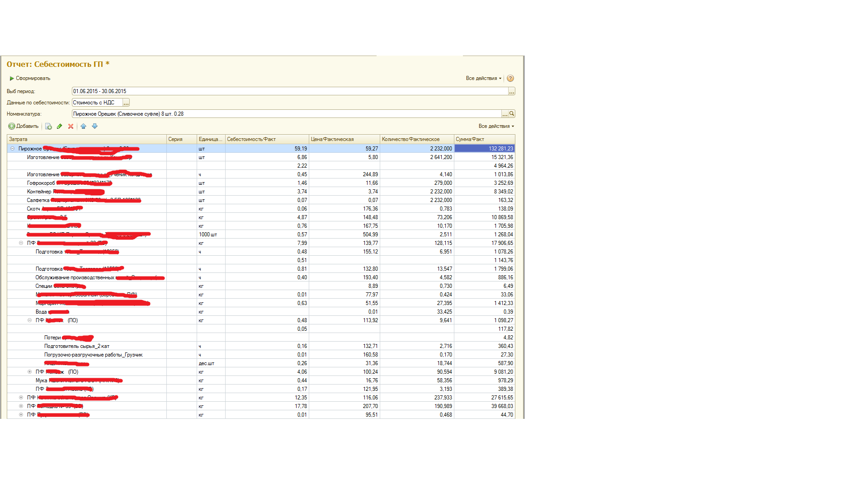Click sum cell 15 321,36

[485, 157]
